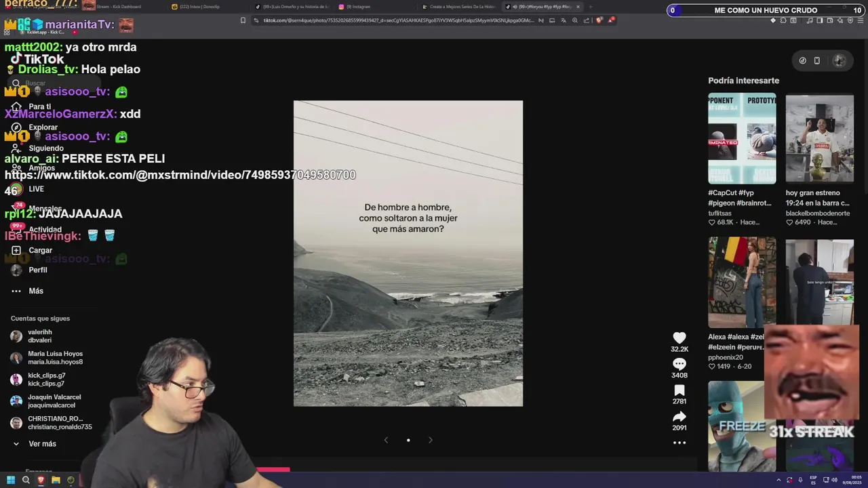Open Cargar upload option
868x488 pixels.
(x=31, y=250)
